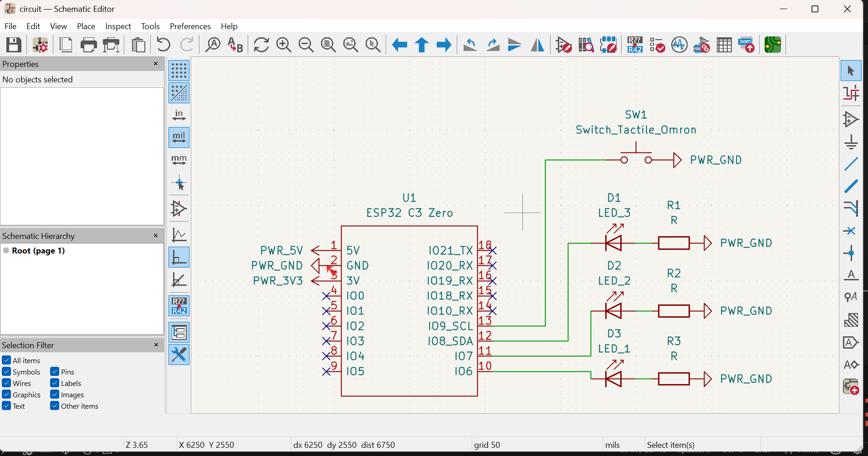Viewport: 868px width, 456px height.
Task: Mirror selection vertically icon
Action: click(x=515, y=45)
